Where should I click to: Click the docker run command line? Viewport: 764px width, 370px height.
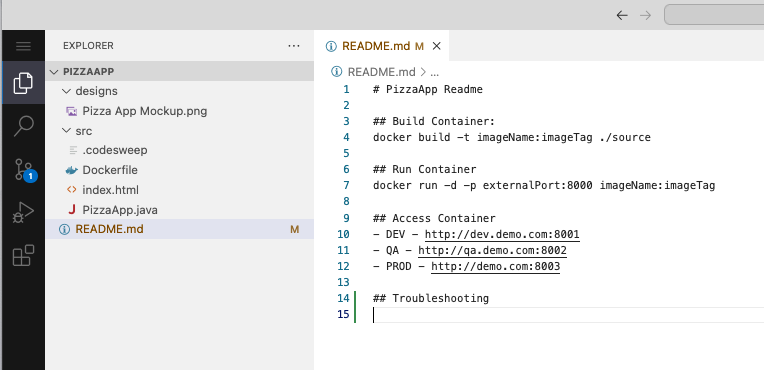point(544,186)
